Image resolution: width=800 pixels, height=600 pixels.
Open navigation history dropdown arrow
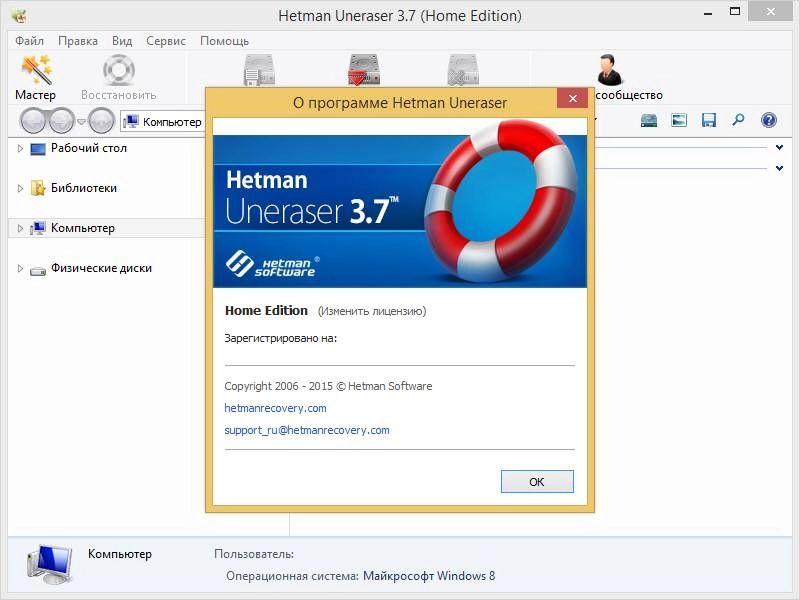(81, 122)
